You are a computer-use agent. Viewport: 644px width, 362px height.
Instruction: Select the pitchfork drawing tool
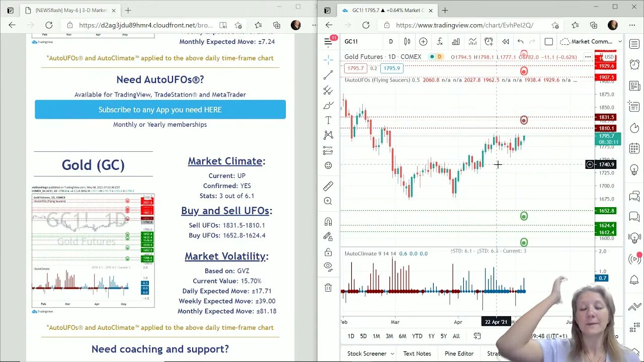coord(328,90)
